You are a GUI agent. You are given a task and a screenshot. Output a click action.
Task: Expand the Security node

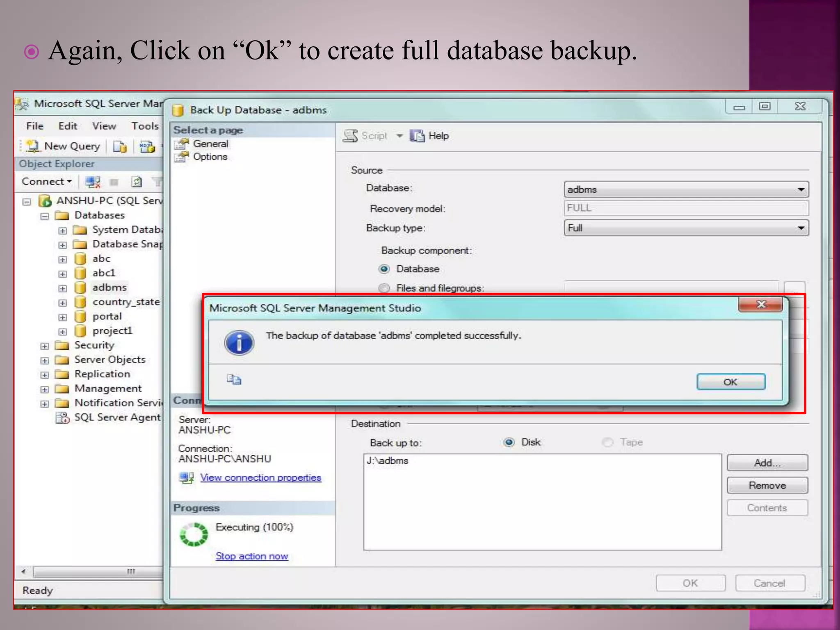click(45, 346)
